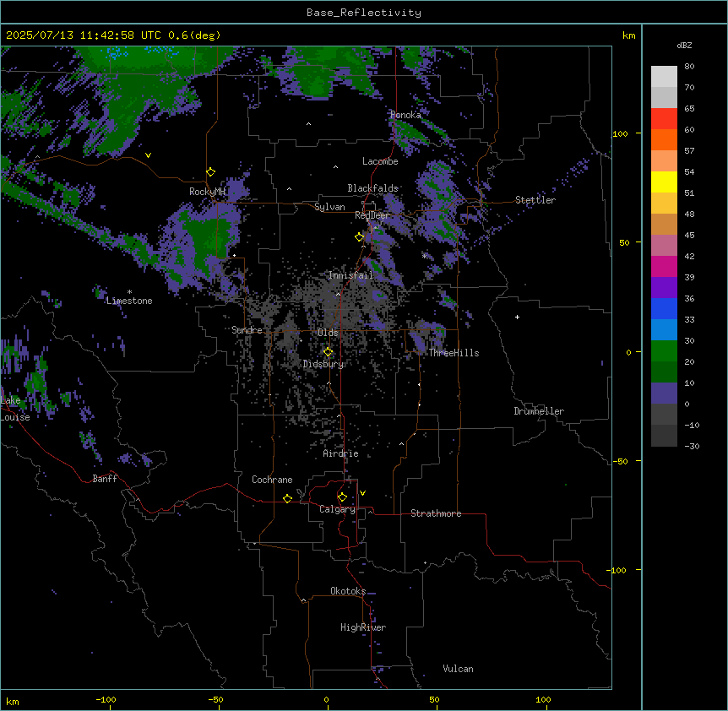
Task: Select the Vulcan label
Action: click(x=458, y=669)
